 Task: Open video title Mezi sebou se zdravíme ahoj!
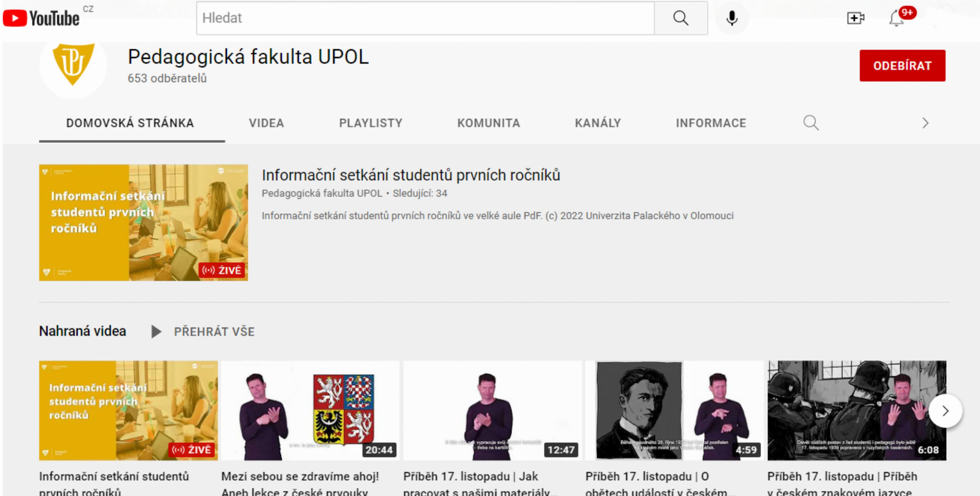300,483
